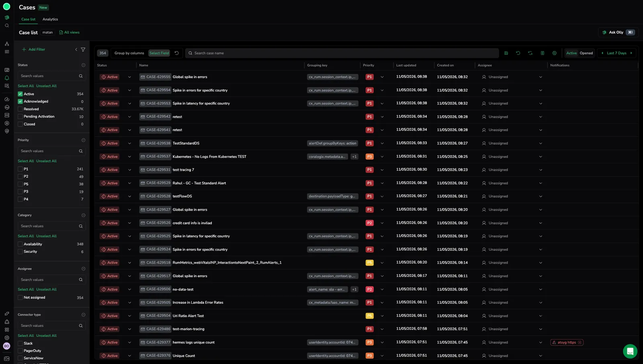The width and height of the screenshot is (643, 364).
Task: Open the gauge icon in left sidebar
Action: coord(7,99)
